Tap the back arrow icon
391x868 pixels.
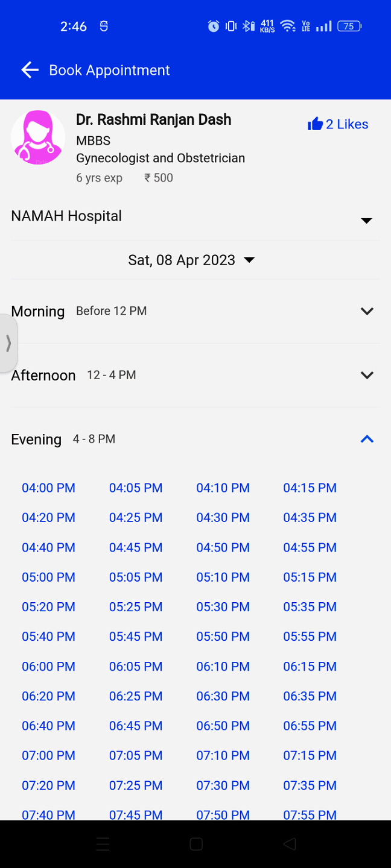tap(30, 70)
